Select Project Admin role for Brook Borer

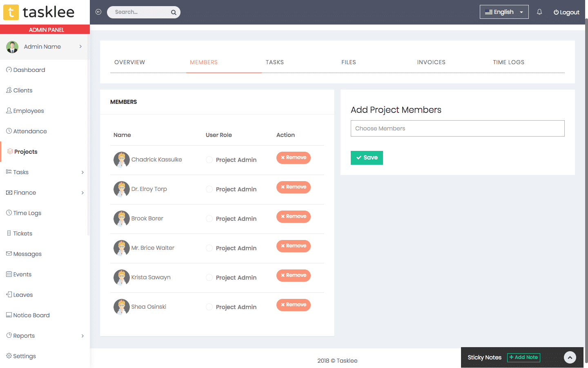[209, 219]
